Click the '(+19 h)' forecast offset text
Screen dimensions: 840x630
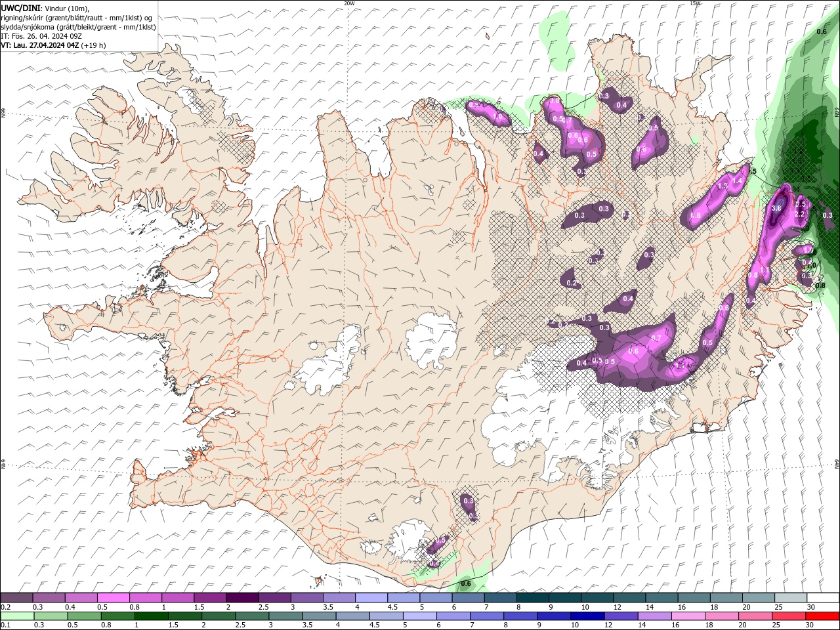[94, 45]
